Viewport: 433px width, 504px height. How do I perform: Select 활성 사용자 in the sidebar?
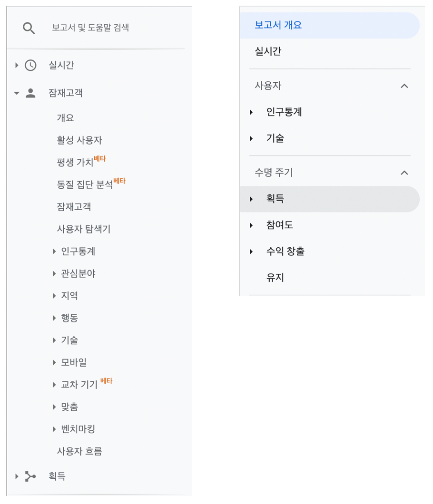point(78,140)
